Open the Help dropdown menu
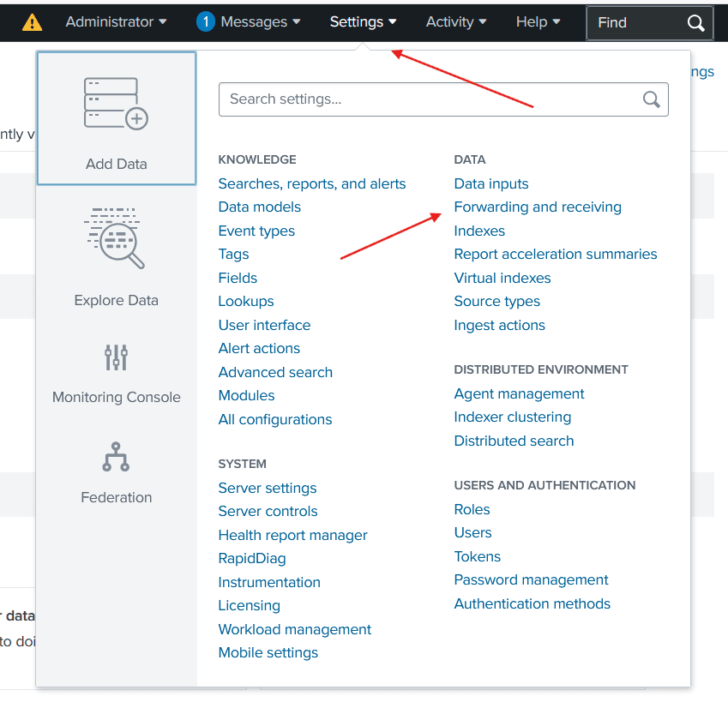 [x=538, y=22]
